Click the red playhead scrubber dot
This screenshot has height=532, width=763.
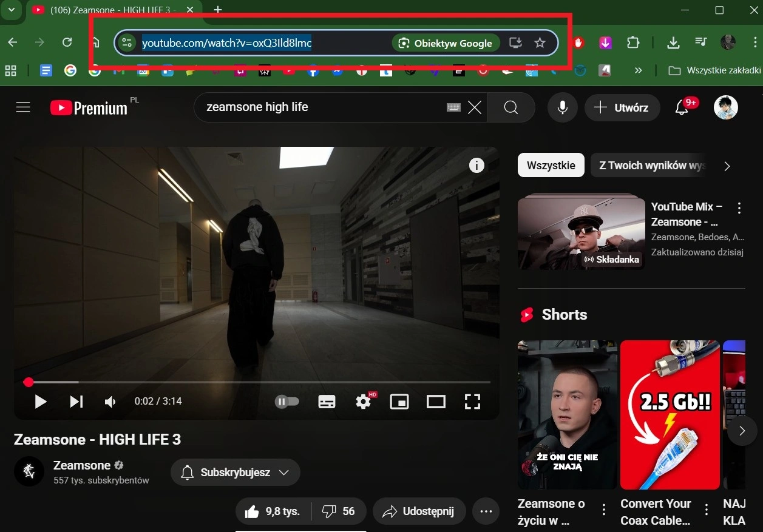[28, 382]
